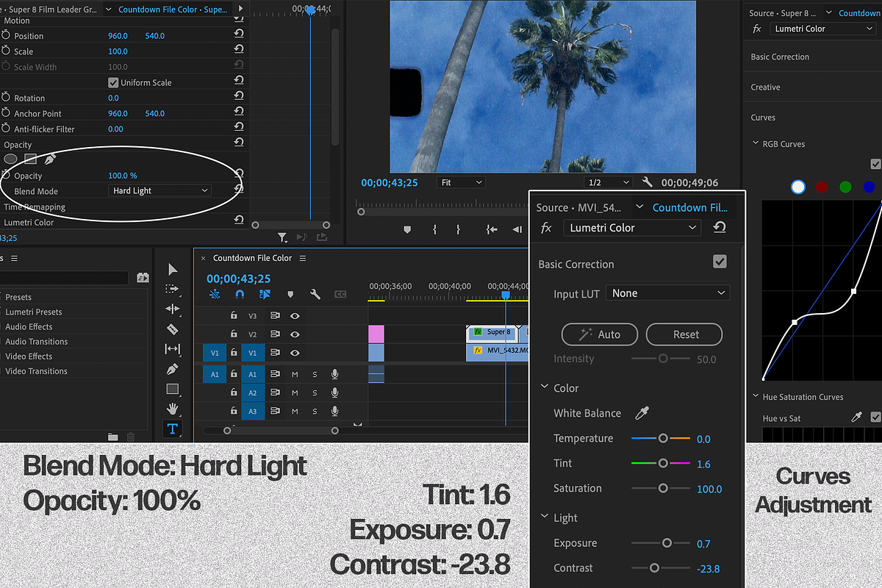
Task: Solo track A2
Action: click(x=315, y=393)
